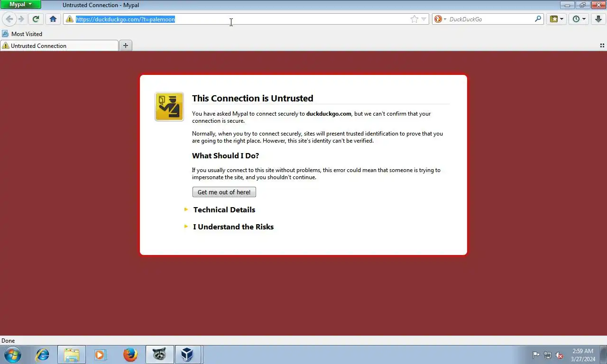Open the Downloads arrow button
607x364 pixels.
pos(598,19)
